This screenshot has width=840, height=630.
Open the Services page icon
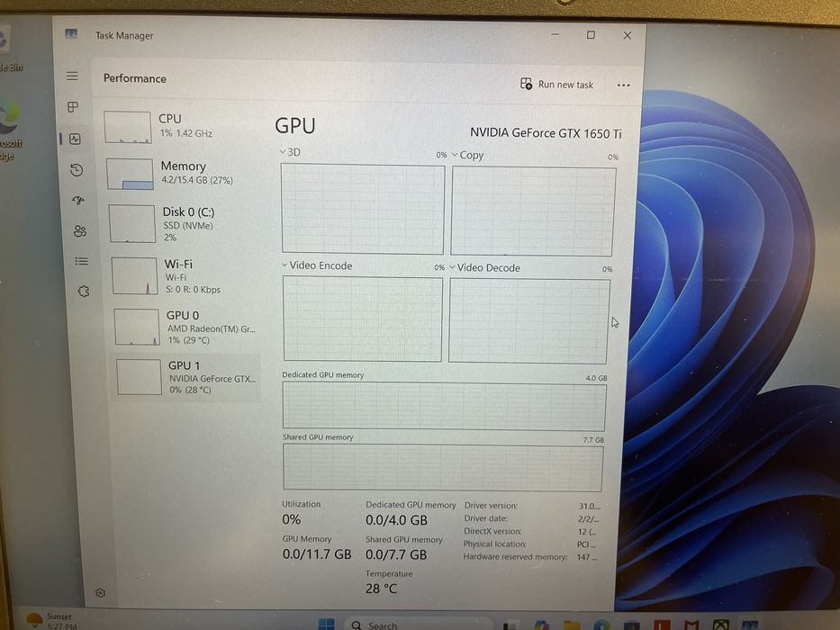coord(84,292)
